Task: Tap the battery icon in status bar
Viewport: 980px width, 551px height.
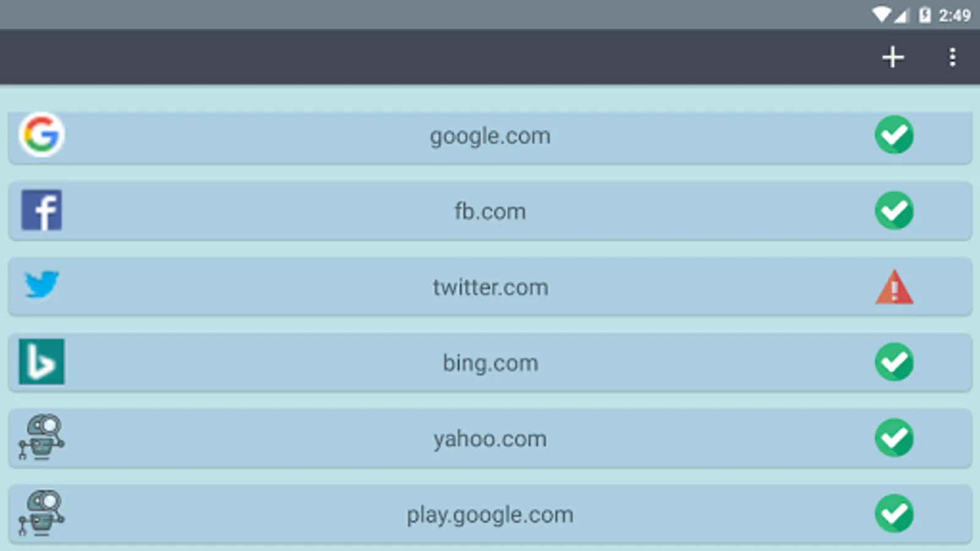Action: click(x=925, y=15)
